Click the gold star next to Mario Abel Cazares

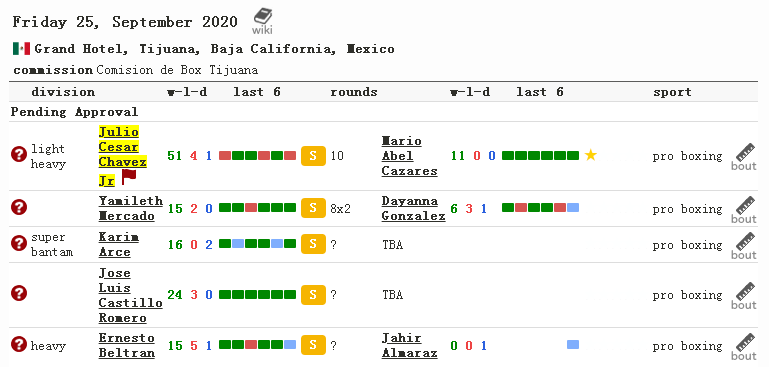(591, 156)
